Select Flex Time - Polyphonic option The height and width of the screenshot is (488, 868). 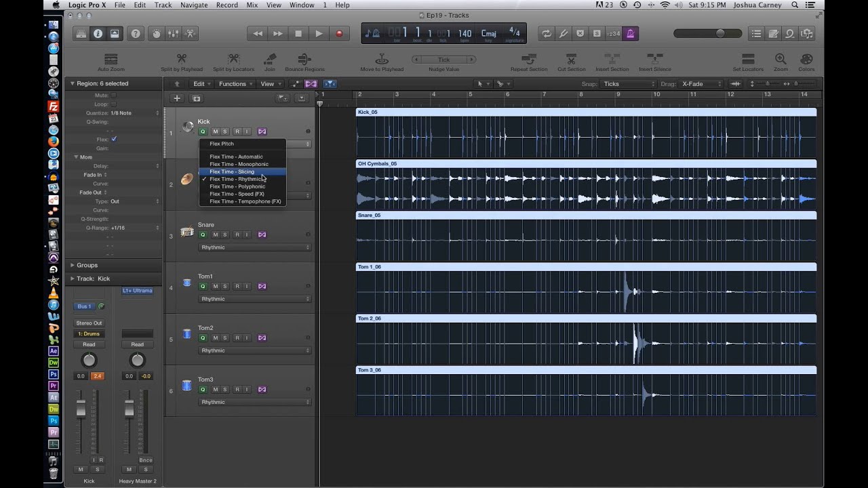242,186
